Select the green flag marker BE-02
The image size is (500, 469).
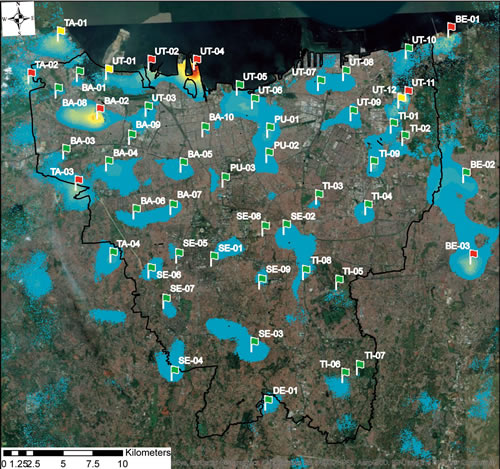click(x=467, y=172)
